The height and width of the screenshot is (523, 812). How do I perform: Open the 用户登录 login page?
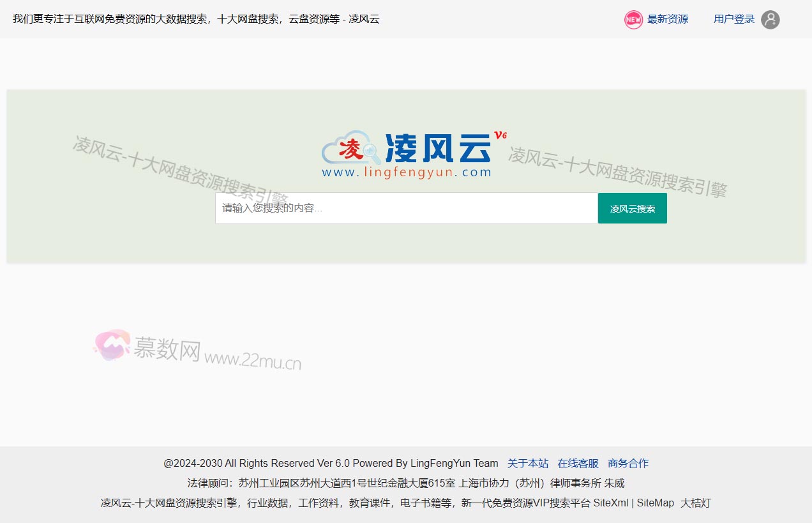click(x=733, y=19)
